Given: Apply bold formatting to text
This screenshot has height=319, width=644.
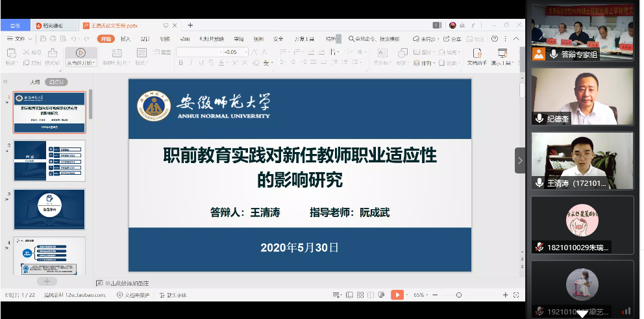Looking at the screenshot, I should point(181,63).
